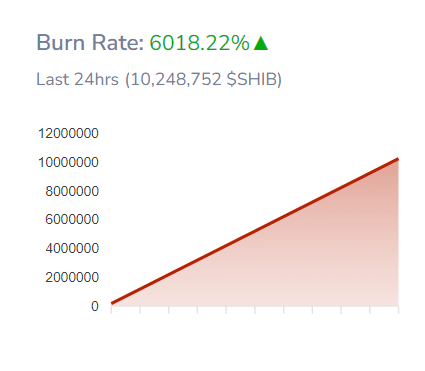Click the 8000000 y-axis label

point(72,191)
